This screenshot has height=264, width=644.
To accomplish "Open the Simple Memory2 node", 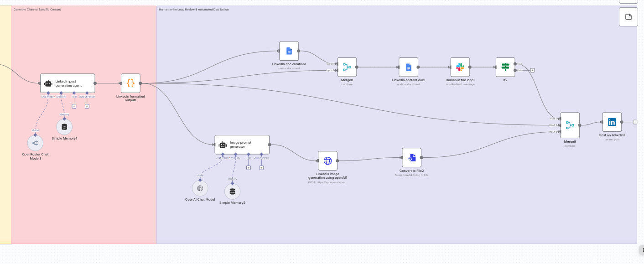I will (x=233, y=192).
